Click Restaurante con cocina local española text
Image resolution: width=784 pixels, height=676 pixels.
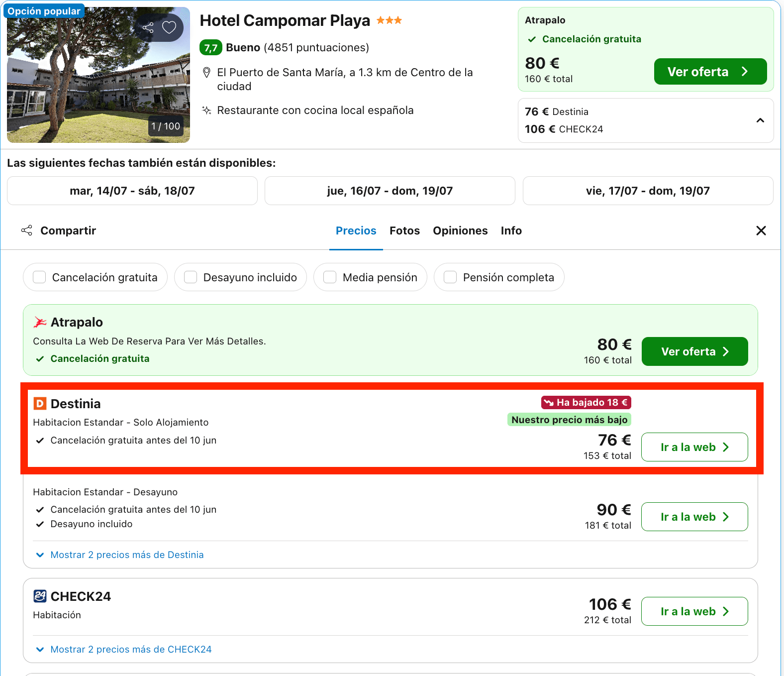point(315,110)
